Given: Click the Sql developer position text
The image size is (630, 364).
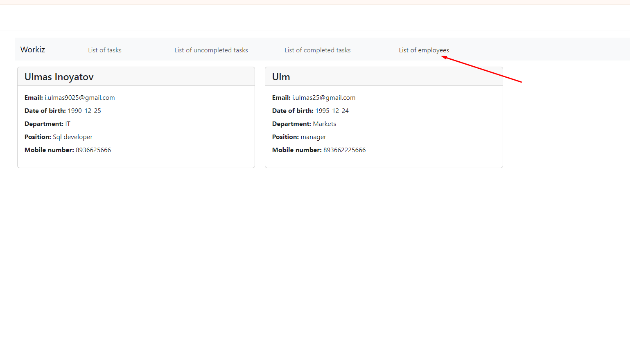Looking at the screenshot, I should [73, 137].
